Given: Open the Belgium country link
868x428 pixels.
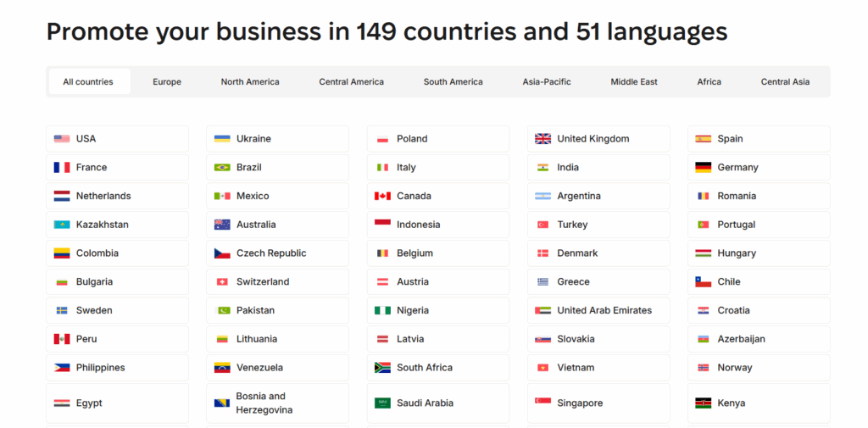Looking at the screenshot, I should [x=438, y=253].
